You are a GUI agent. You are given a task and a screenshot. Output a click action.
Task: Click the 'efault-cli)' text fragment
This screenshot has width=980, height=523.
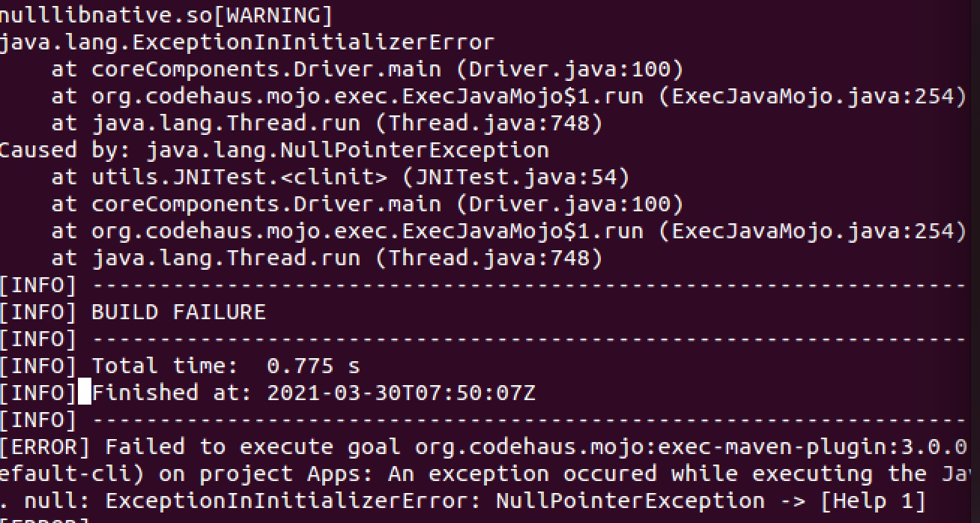(70, 474)
